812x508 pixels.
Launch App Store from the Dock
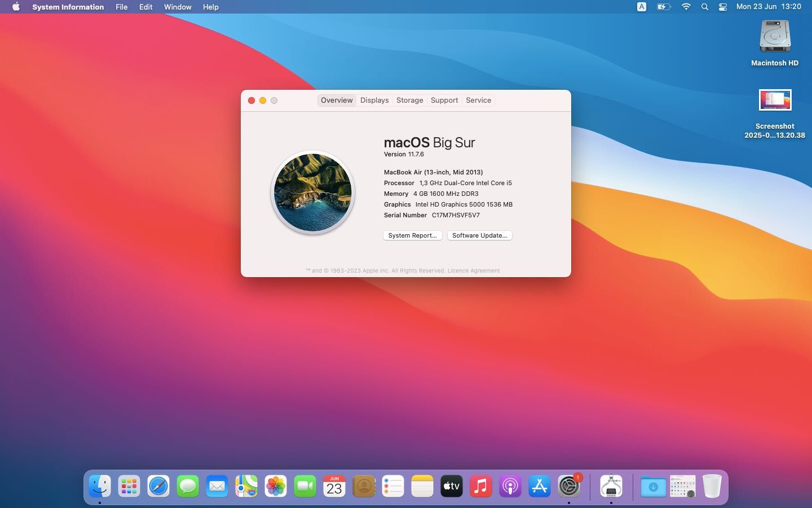(x=540, y=486)
